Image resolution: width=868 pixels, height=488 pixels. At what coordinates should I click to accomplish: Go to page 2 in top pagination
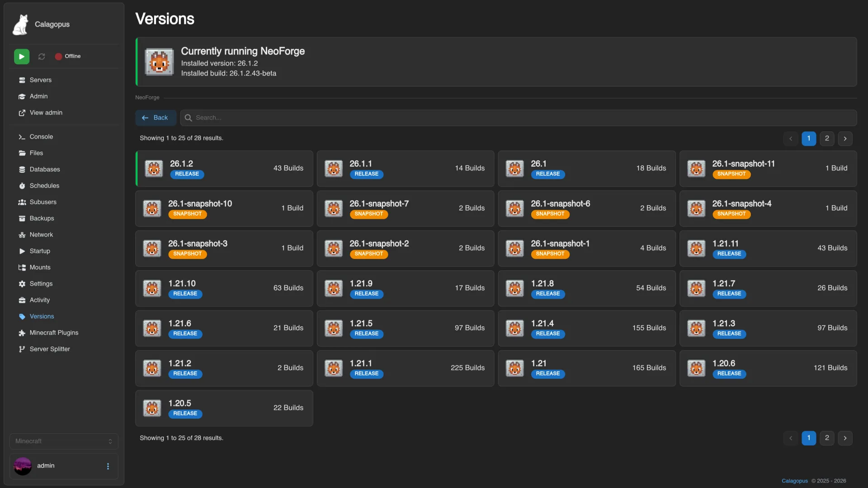[827, 138]
